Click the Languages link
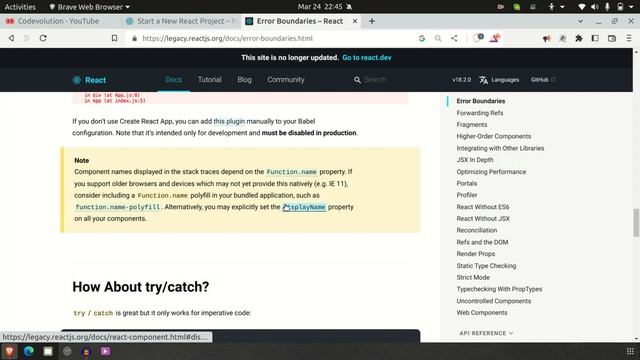Image resolution: width=640 pixels, height=360 pixels. [x=505, y=80]
